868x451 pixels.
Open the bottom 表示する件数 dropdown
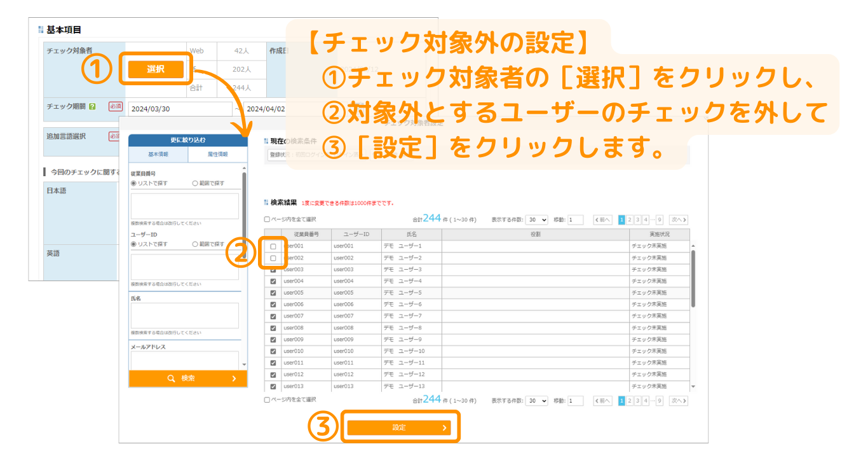tap(537, 401)
